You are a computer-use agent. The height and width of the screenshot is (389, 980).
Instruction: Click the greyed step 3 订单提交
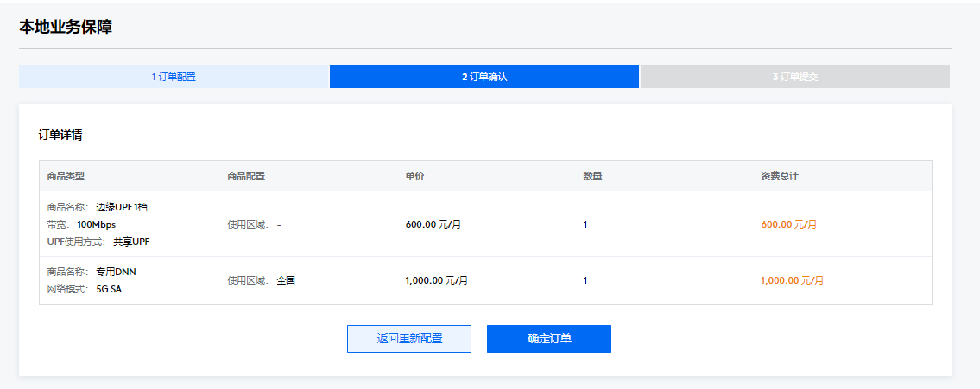794,77
